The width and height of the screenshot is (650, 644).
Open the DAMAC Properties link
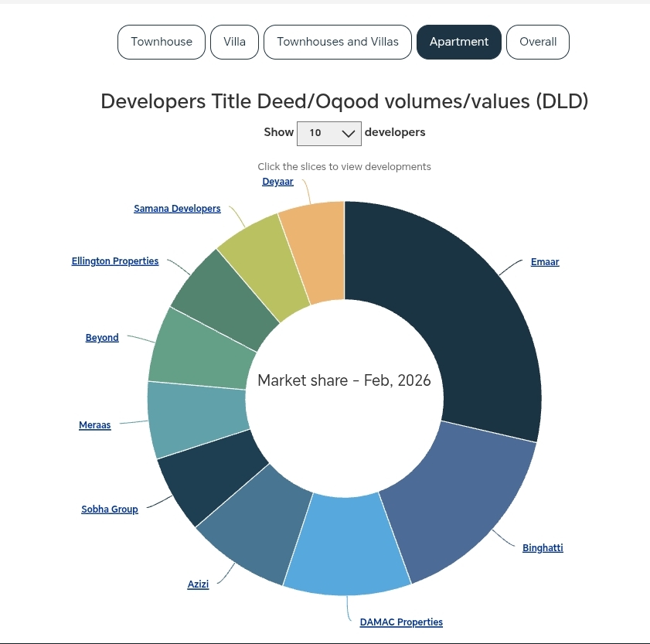click(400, 622)
